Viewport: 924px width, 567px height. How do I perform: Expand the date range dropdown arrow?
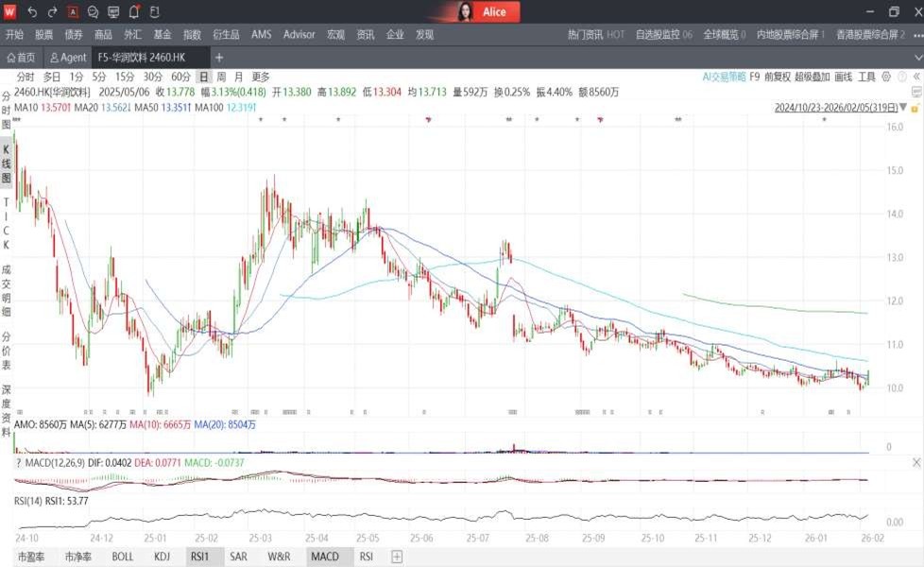(x=903, y=108)
